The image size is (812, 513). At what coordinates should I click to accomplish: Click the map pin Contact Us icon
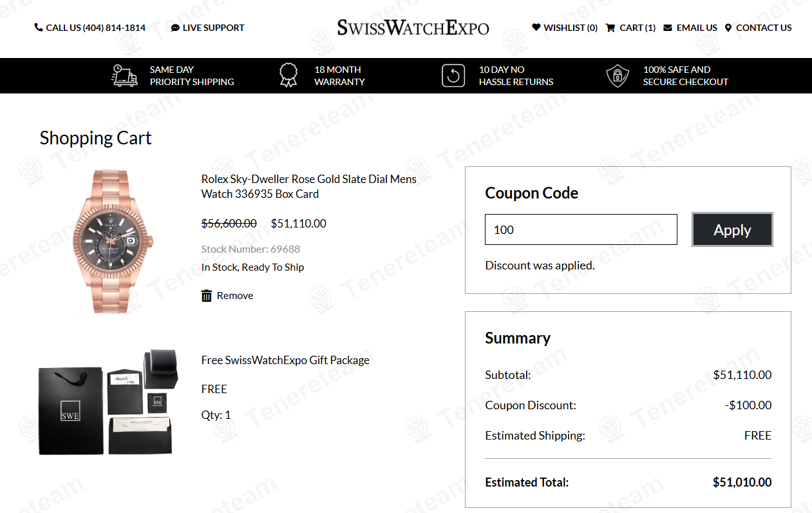click(x=728, y=28)
